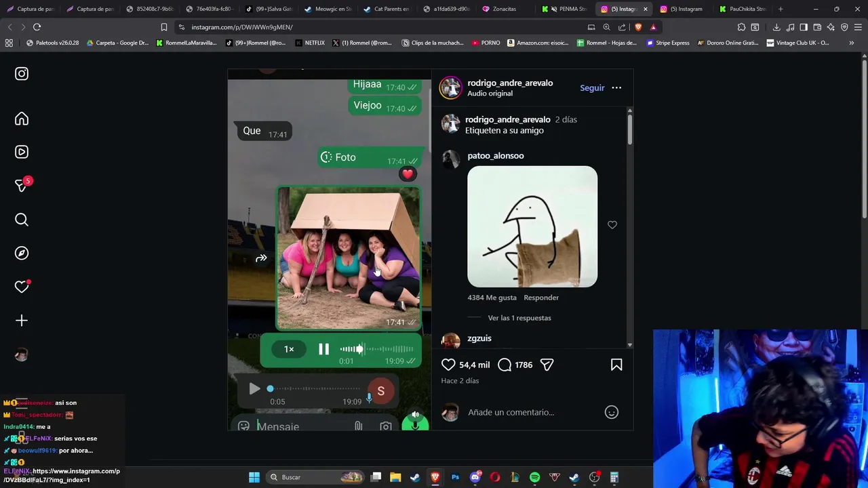The image size is (868, 488).
Task: Click taskbar Buscar search box
Action: [315, 477]
